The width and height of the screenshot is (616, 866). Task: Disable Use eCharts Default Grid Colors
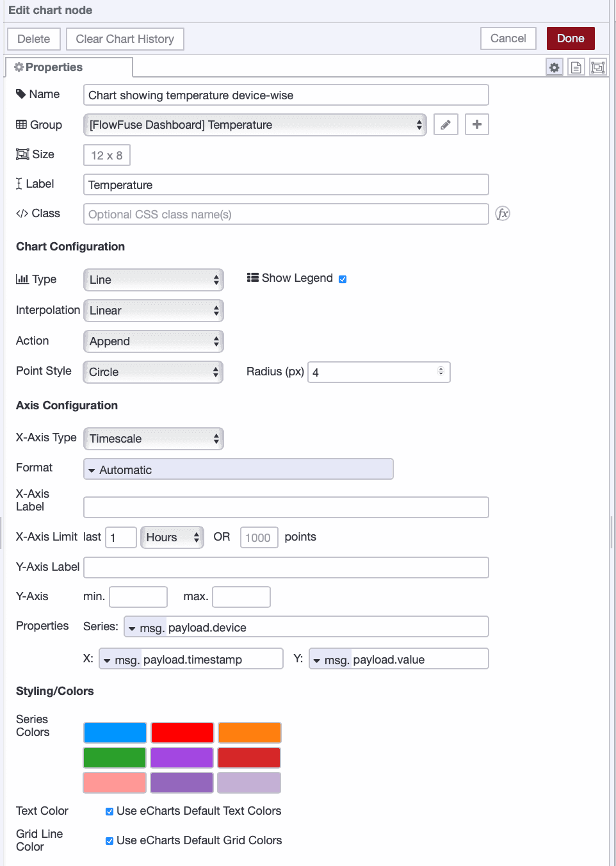tap(109, 840)
